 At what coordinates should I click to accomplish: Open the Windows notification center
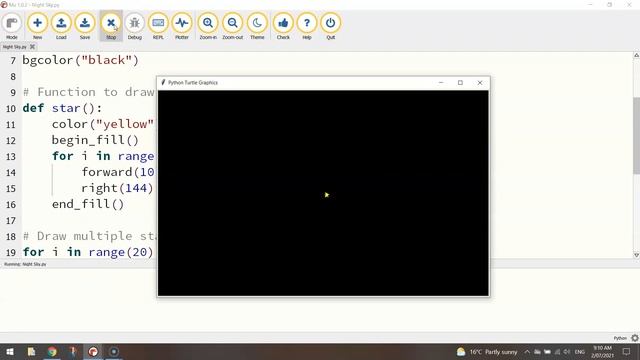[x=627, y=351]
